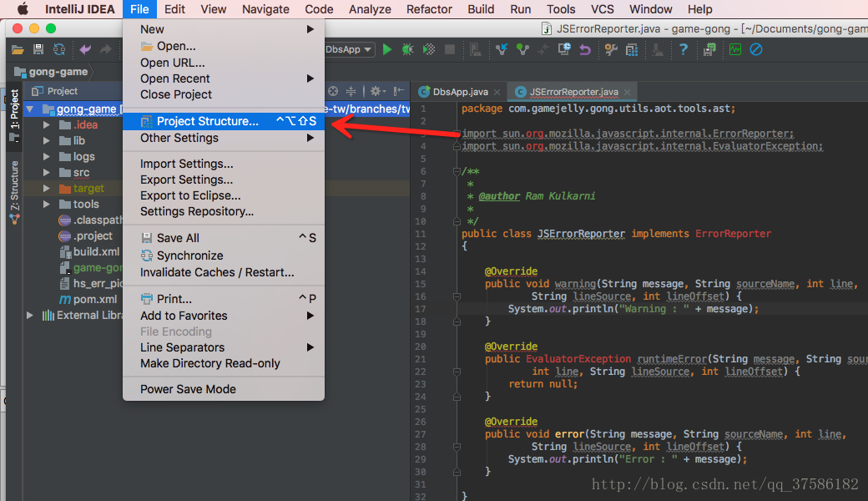868x501 pixels.
Task: Expand External Libraries node
Action: tap(30, 316)
